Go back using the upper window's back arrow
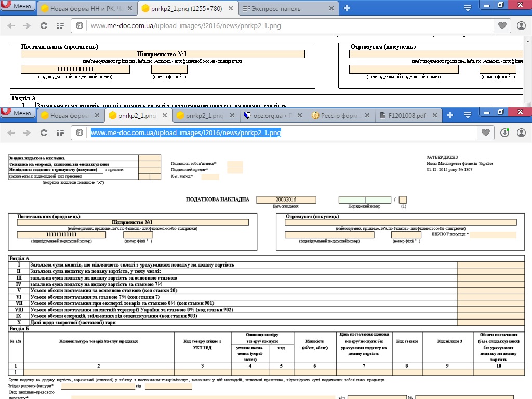 [x=11, y=25]
